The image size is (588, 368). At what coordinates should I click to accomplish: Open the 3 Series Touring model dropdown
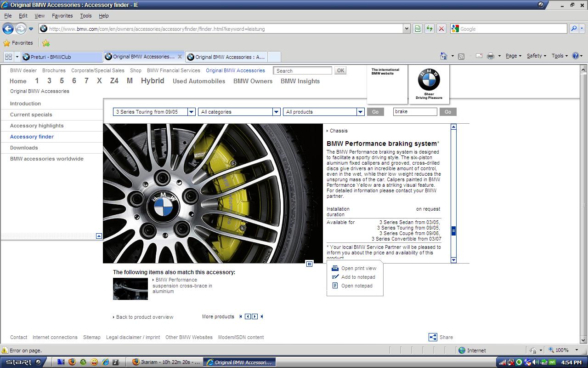click(x=192, y=112)
